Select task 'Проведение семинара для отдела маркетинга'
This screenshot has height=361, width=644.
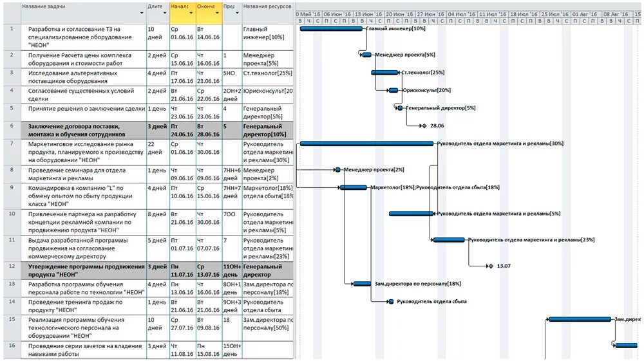pyautogui.click(x=83, y=174)
